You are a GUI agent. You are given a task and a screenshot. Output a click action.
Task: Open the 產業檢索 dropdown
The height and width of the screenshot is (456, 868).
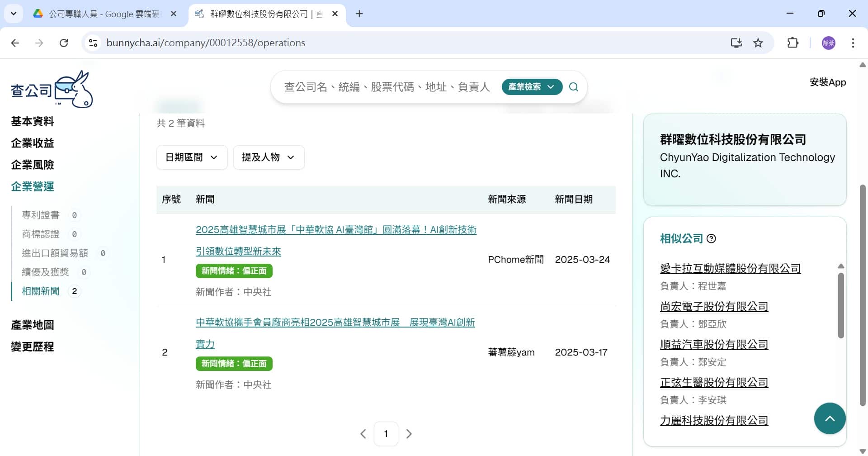coord(532,87)
